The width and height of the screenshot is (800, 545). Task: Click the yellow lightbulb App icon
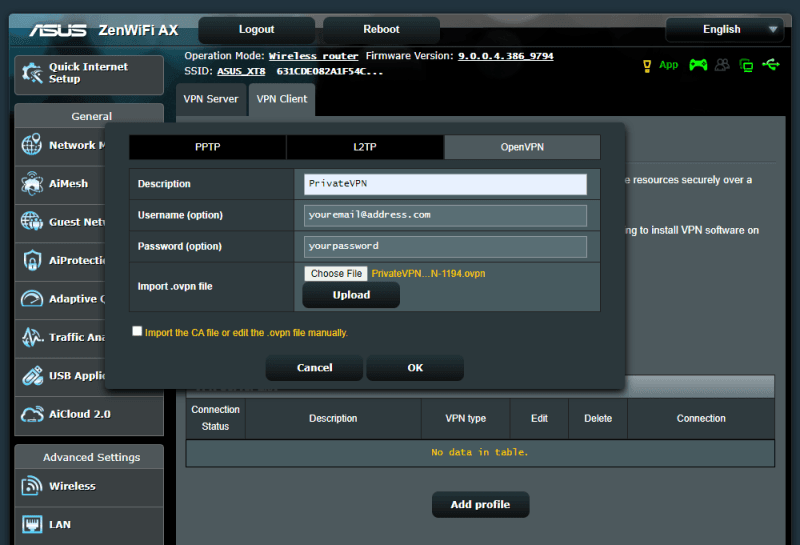coord(647,66)
